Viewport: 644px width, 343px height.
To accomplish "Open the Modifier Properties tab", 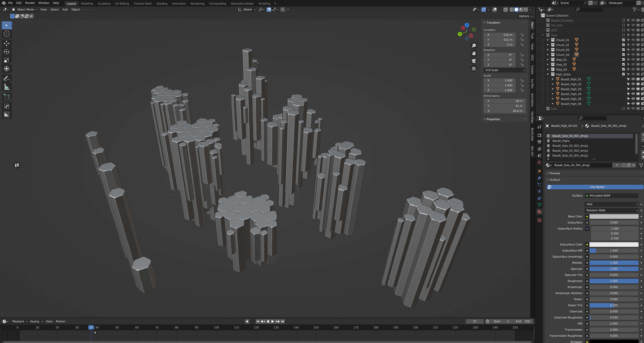I will [x=539, y=178].
